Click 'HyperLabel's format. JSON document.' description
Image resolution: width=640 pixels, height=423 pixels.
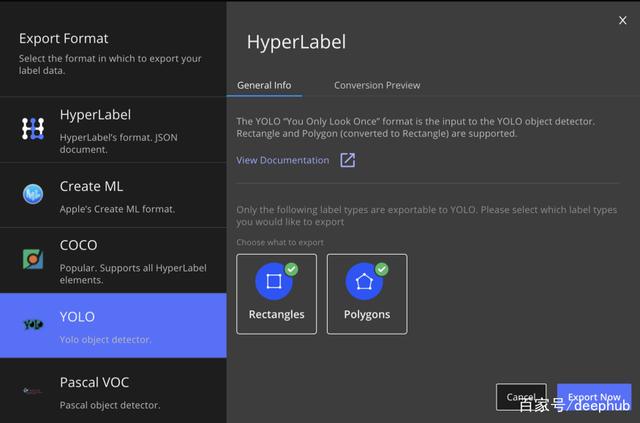coord(118,143)
